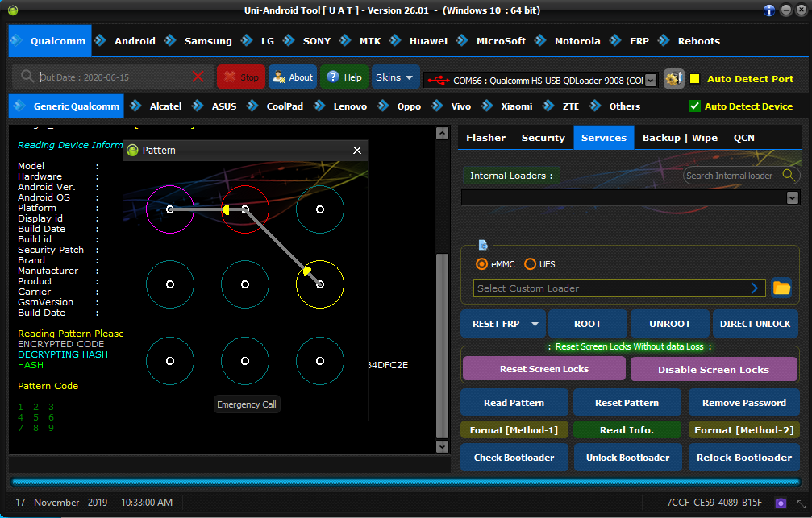Expand the RESET FRP dropdown arrow

[x=535, y=324]
